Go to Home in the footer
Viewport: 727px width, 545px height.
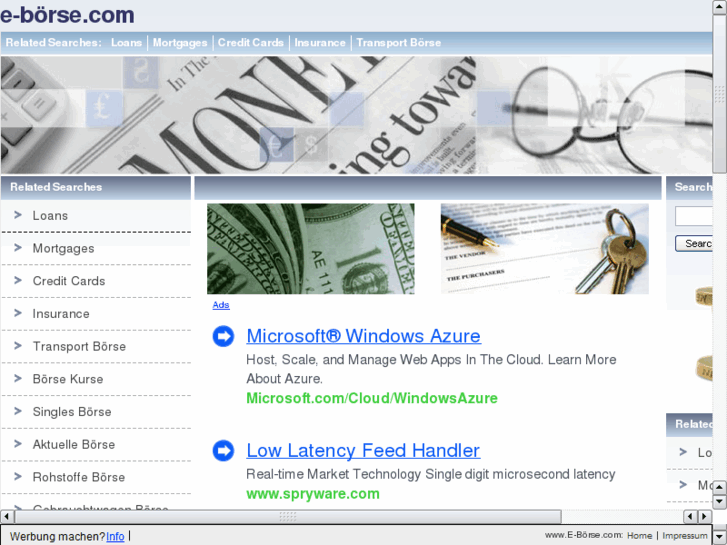(639, 536)
